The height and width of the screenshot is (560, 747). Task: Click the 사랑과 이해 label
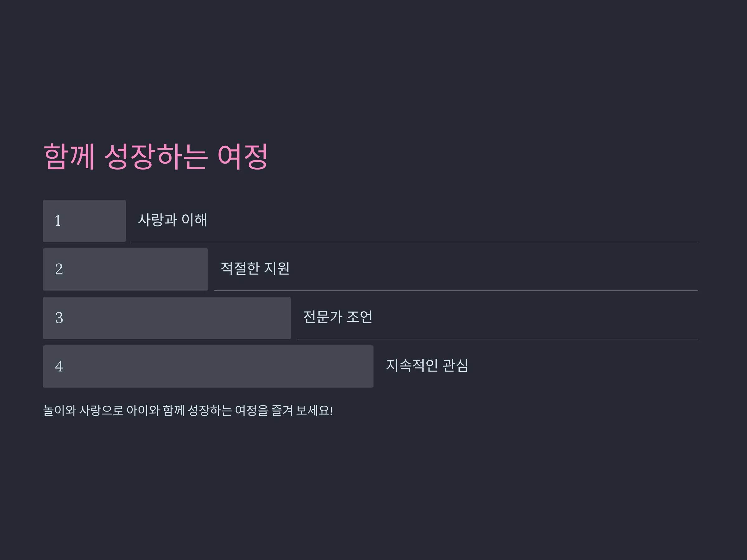(x=172, y=220)
